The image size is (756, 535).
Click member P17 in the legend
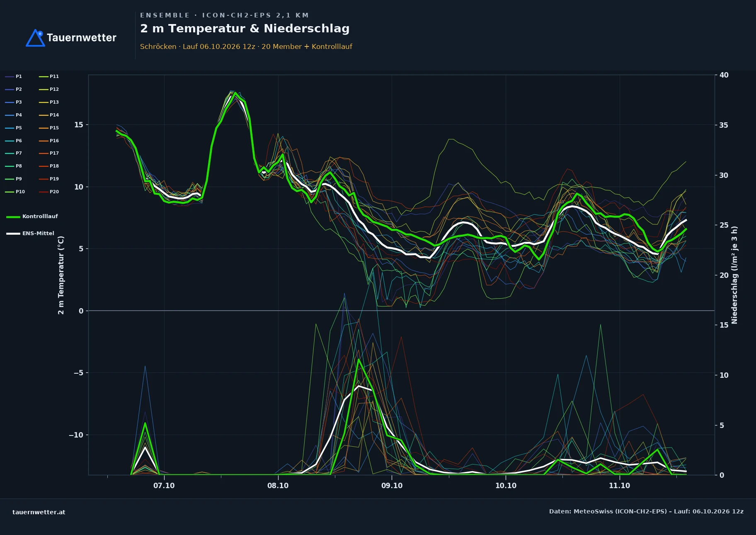pos(49,153)
